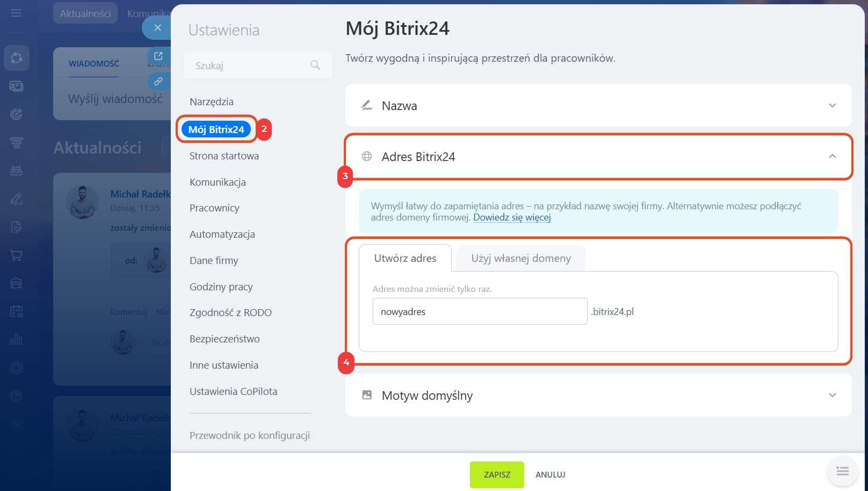
Task: Open Pracownicy settings
Action: (x=214, y=208)
